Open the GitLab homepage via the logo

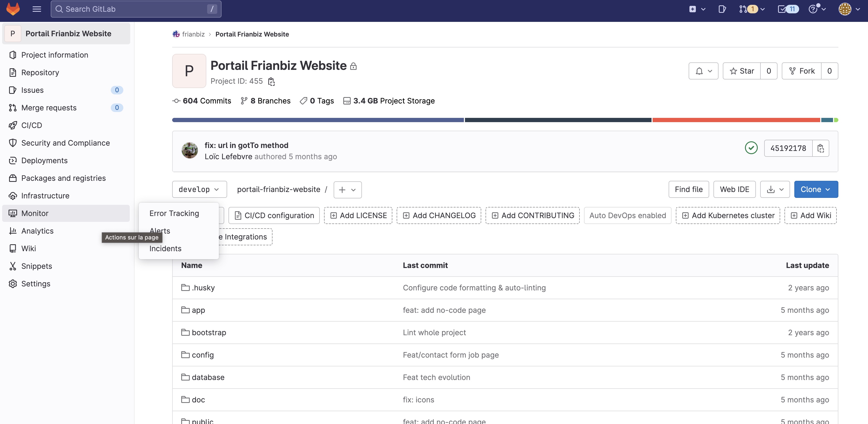pos(13,9)
